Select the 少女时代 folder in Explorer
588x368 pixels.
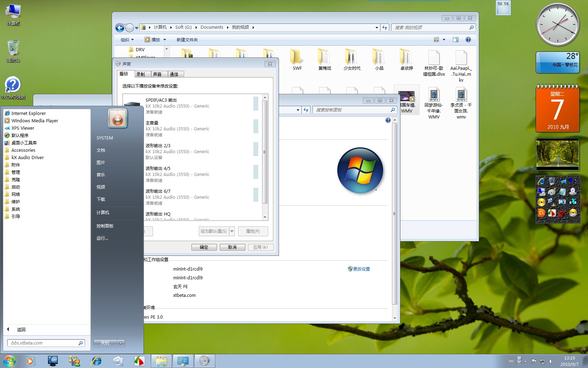(352, 60)
